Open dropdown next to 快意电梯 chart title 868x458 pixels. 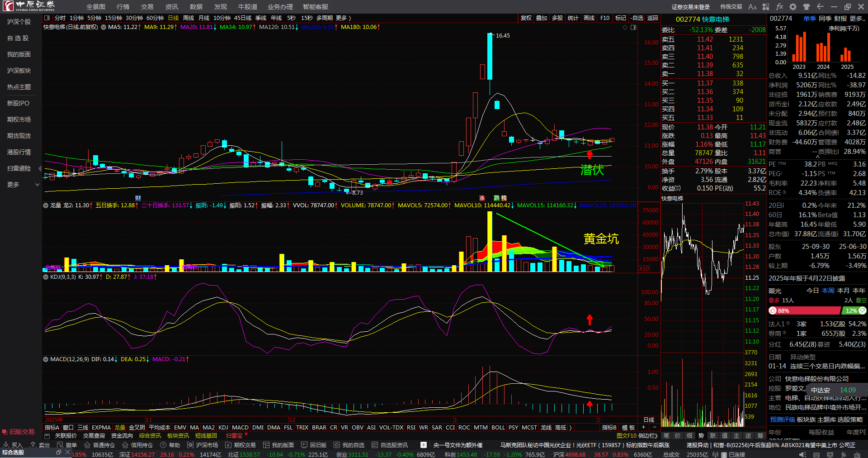tap(104, 27)
